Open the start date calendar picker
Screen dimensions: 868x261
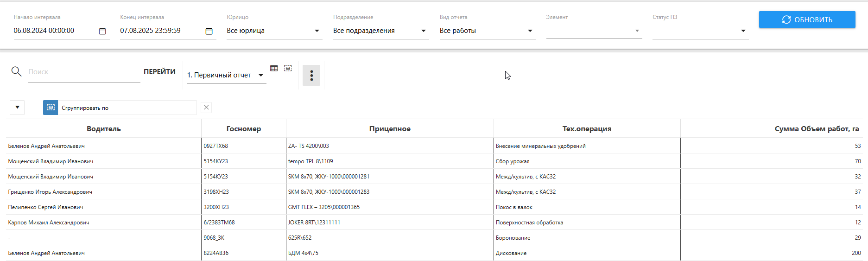point(102,31)
